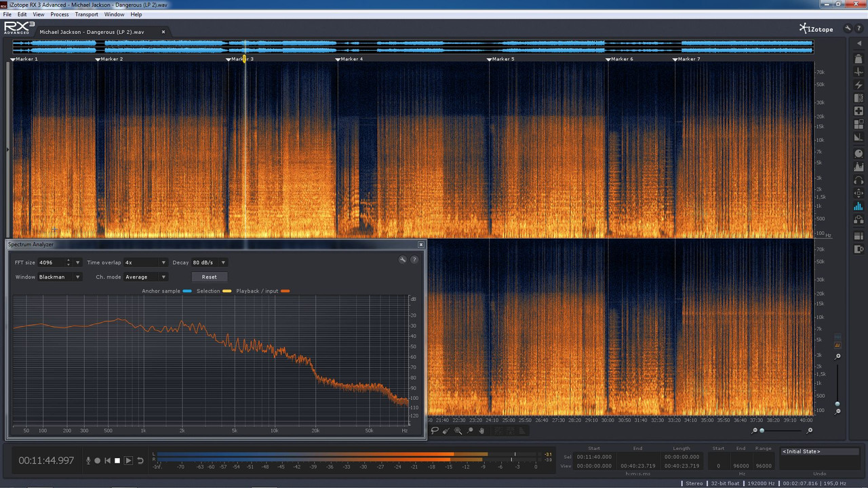Toggle loop playback in the transport

pos(140,460)
